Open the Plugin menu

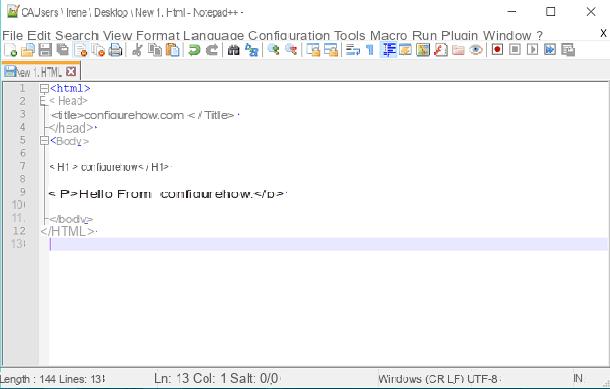459,35
